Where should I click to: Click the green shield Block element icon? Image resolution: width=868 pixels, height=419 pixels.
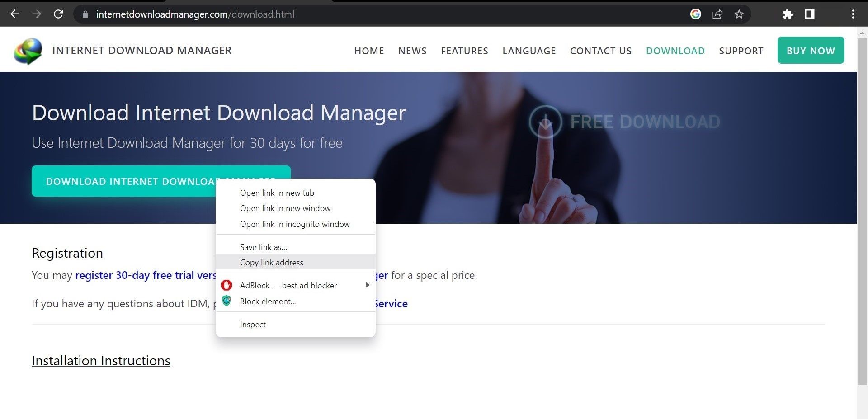(226, 301)
